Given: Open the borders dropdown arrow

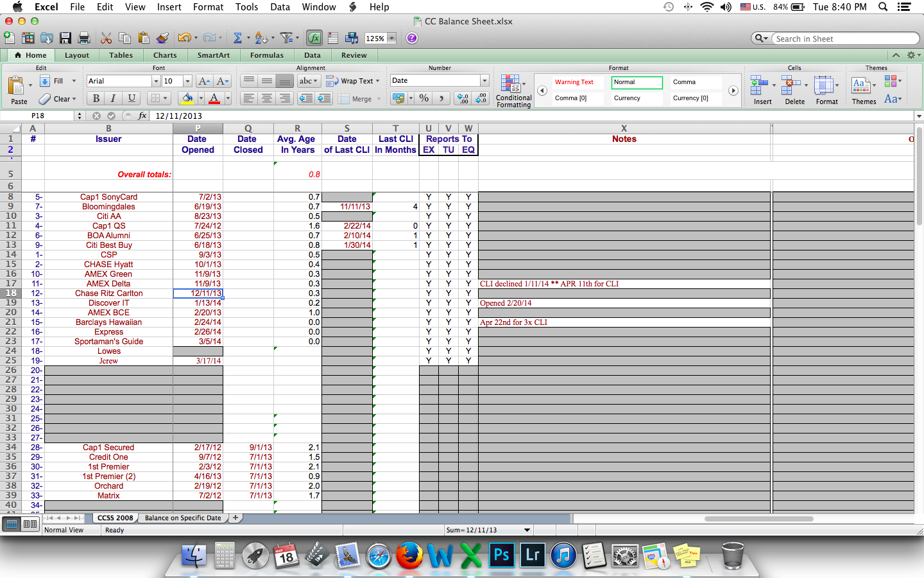Looking at the screenshot, I should click(x=165, y=98).
